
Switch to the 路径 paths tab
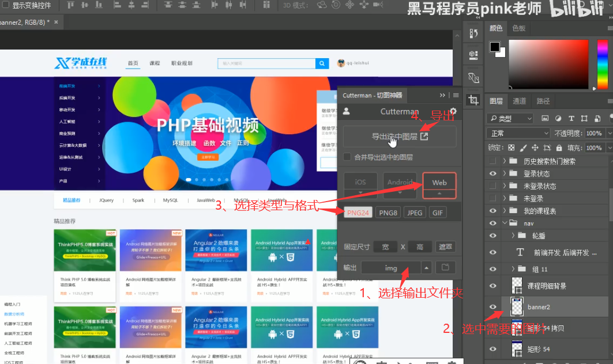(x=543, y=101)
